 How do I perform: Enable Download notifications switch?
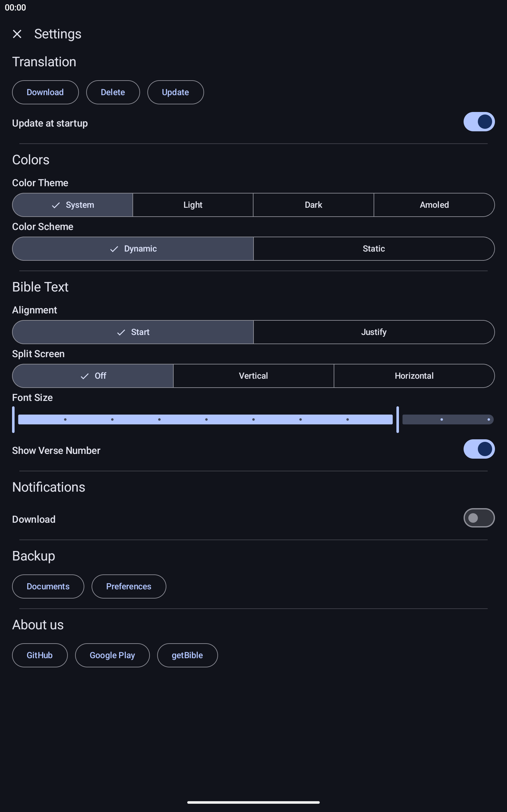pos(479,518)
